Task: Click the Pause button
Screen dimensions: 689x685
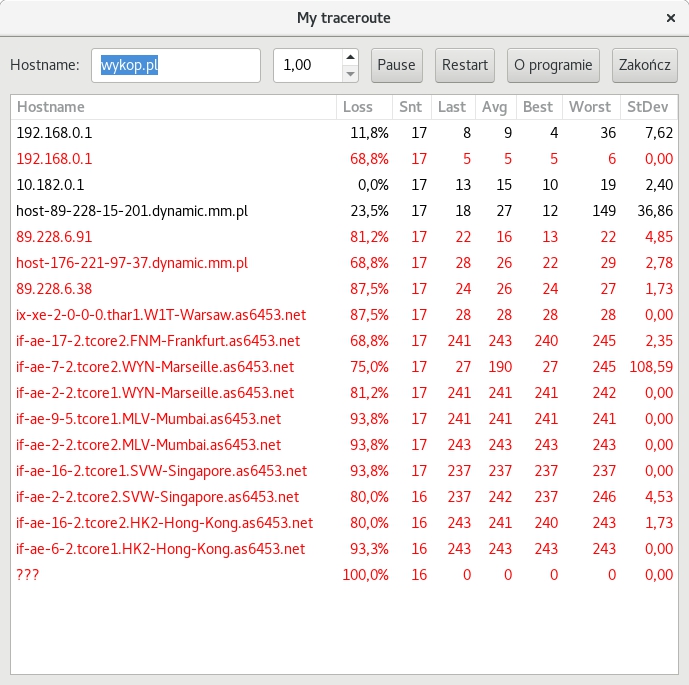Action: click(397, 65)
